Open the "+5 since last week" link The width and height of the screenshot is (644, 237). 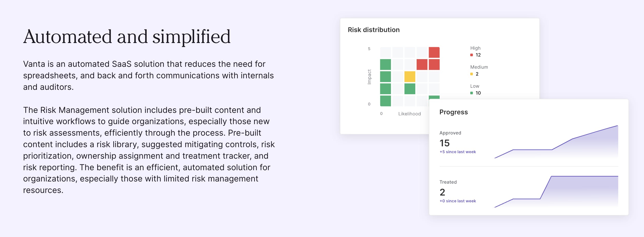pyautogui.click(x=458, y=152)
